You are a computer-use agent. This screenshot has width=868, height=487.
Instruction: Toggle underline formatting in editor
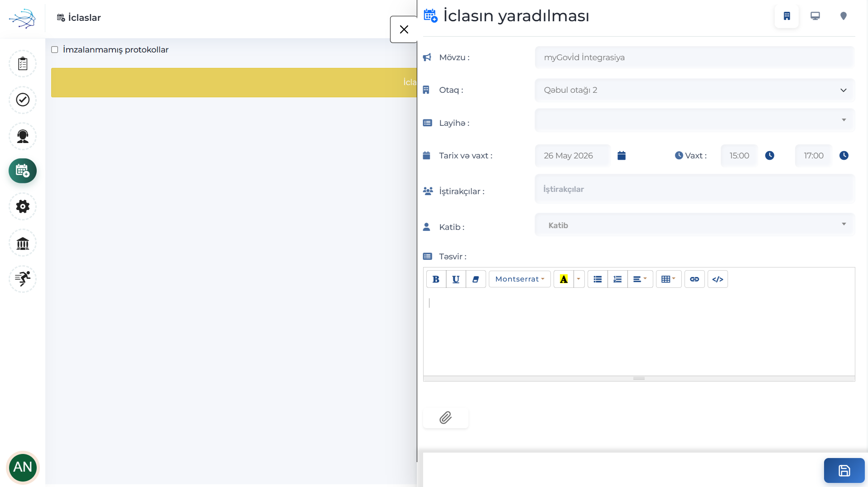456,279
